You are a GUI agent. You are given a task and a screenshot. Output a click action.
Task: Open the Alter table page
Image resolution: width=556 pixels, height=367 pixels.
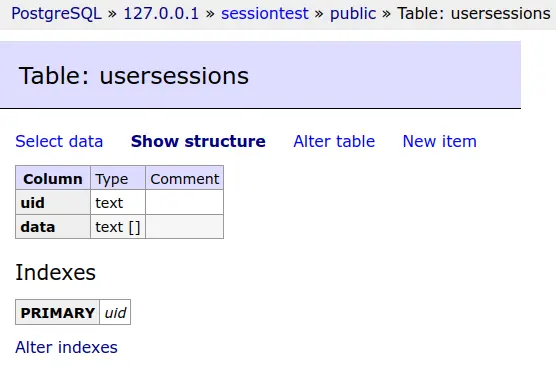tap(334, 141)
